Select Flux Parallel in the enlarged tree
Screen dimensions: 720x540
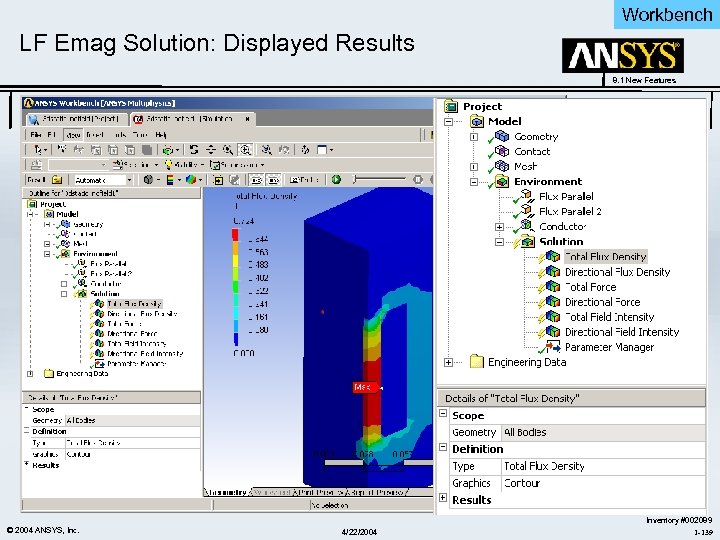click(x=566, y=196)
